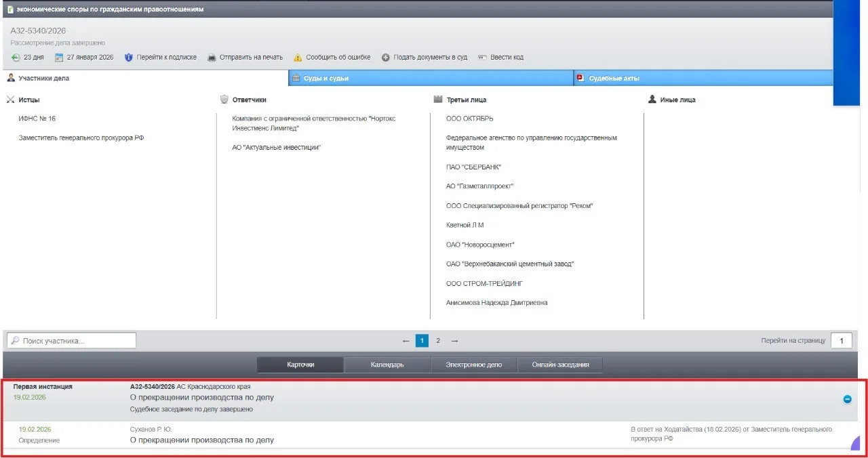
Task: Open the О прекращении производства определение link
Action: 201,440
